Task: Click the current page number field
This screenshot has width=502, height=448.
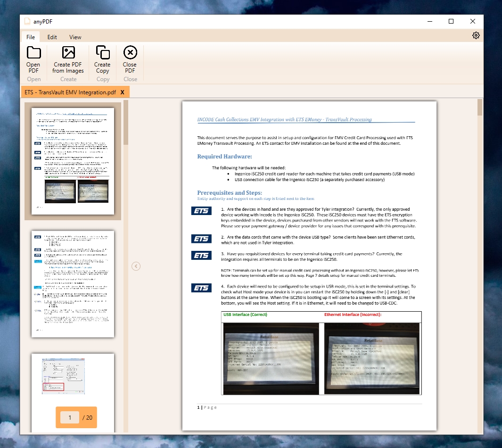Action: pos(70,417)
